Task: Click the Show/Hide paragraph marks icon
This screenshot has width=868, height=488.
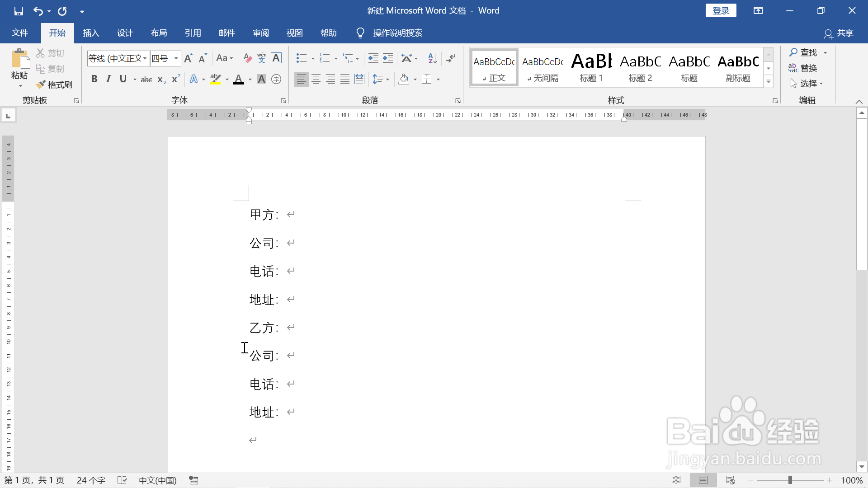Action: 451,58
